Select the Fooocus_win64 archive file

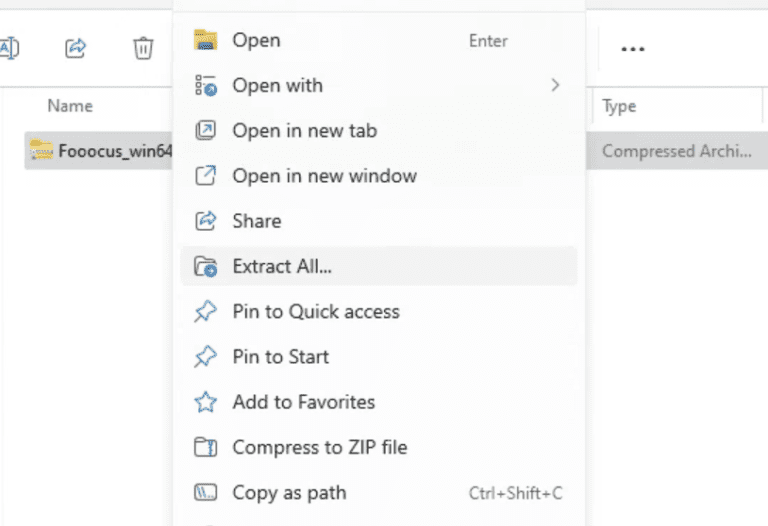[99, 150]
